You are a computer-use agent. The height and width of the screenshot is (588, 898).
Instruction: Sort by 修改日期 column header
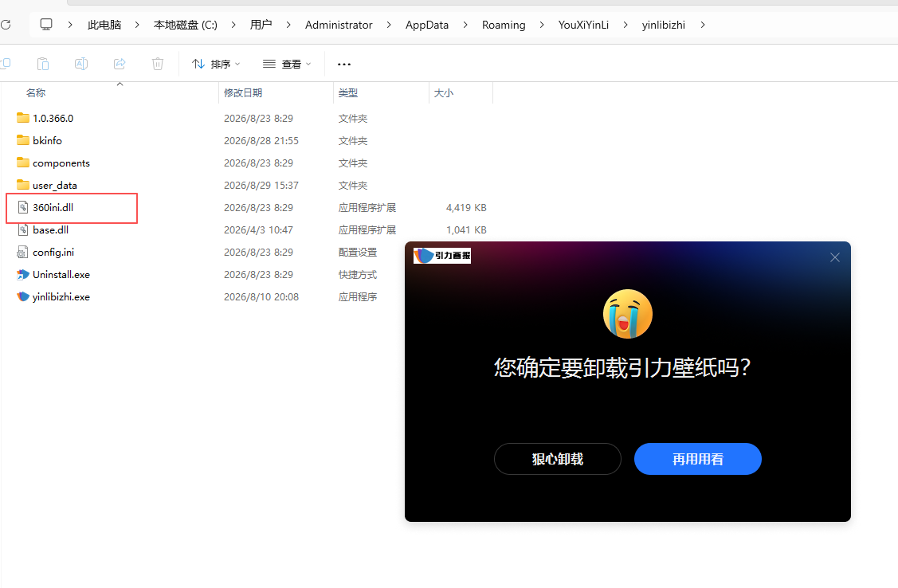[243, 92]
